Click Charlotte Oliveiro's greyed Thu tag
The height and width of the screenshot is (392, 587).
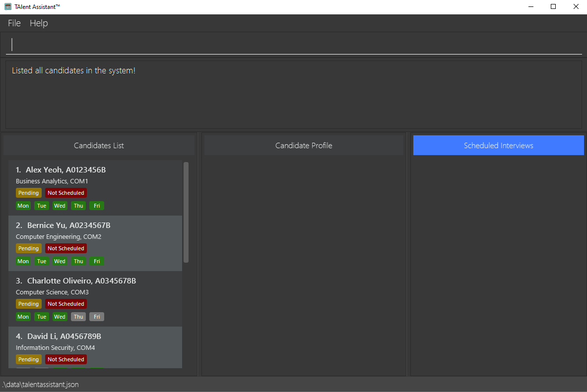pyautogui.click(x=78, y=317)
